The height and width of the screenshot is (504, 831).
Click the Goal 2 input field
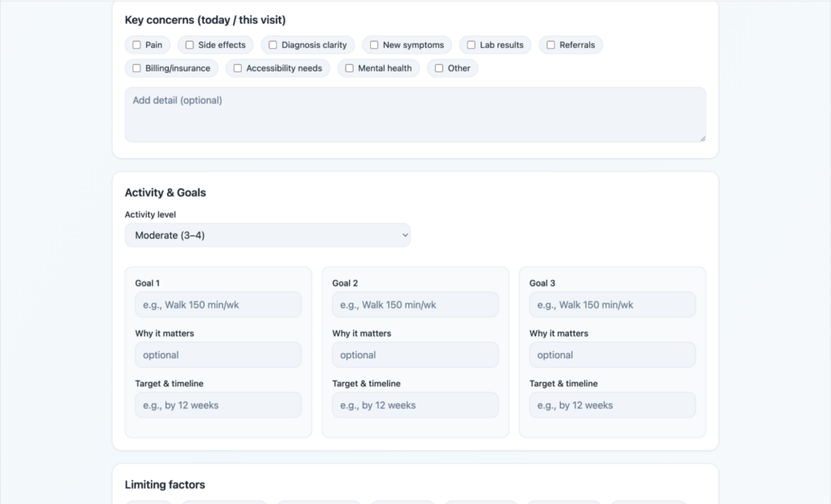[x=415, y=305]
